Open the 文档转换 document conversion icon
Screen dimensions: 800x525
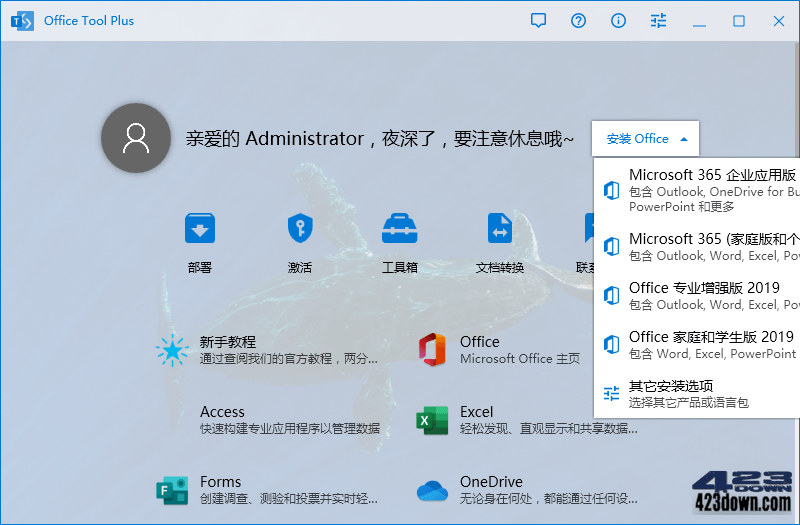(500, 229)
